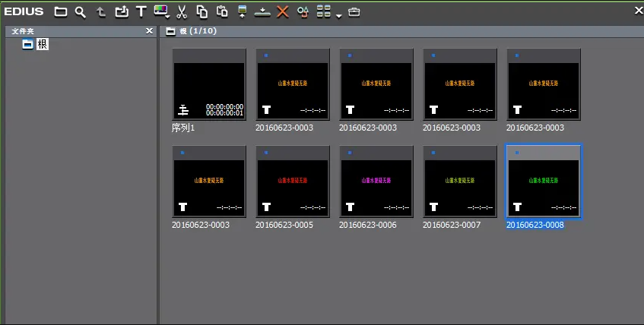Cut the selected clip with scissors
The image size is (644, 325).
tap(182, 12)
